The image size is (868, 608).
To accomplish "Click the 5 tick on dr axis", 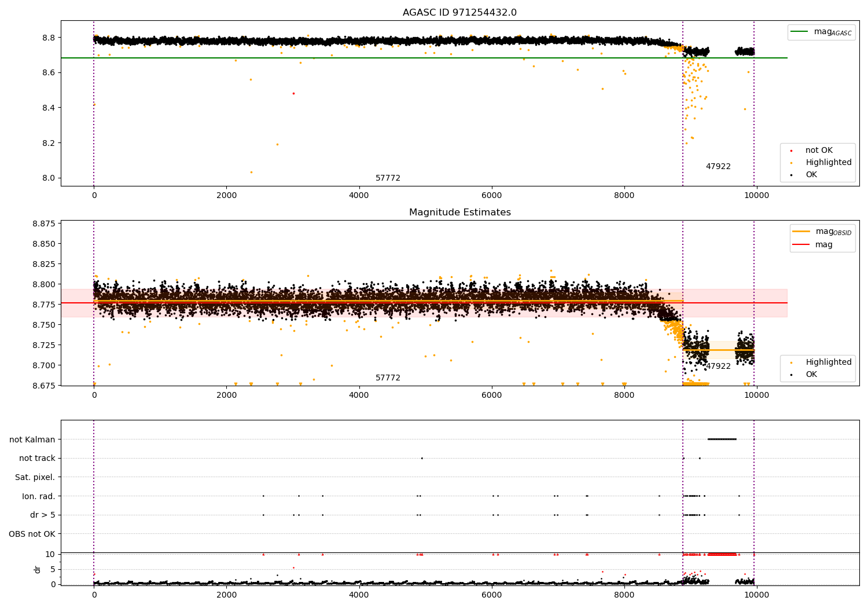I will pyautogui.click(x=53, y=569).
